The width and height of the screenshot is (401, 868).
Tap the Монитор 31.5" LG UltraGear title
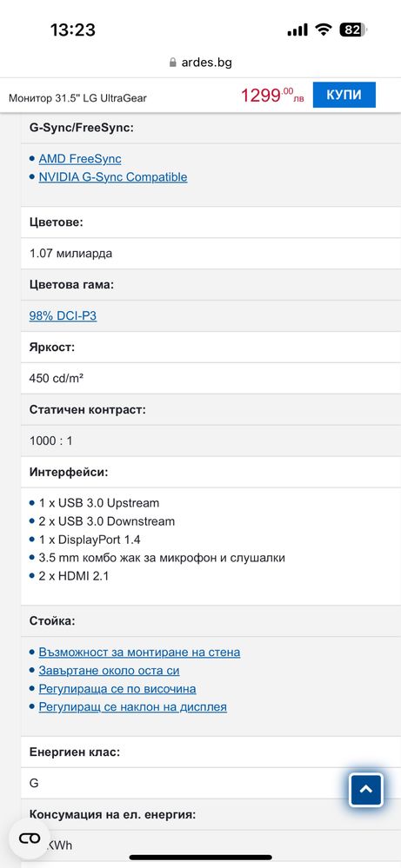pos(77,98)
